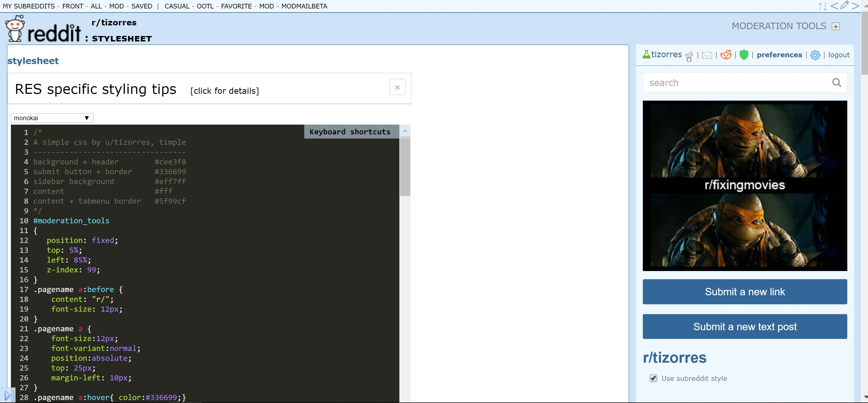Select the pencil code-edit icon at top right
The image size is (868, 403).
[845, 6]
